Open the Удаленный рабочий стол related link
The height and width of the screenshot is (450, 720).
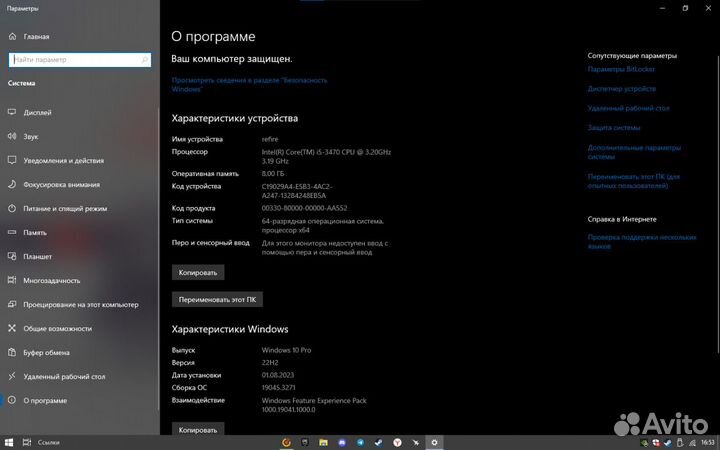tap(629, 108)
